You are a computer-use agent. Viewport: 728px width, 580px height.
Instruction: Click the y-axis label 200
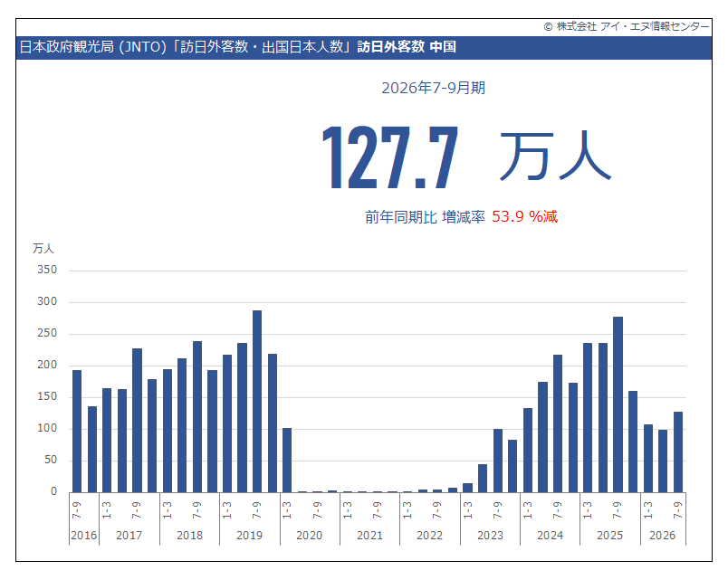[x=47, y=365]
